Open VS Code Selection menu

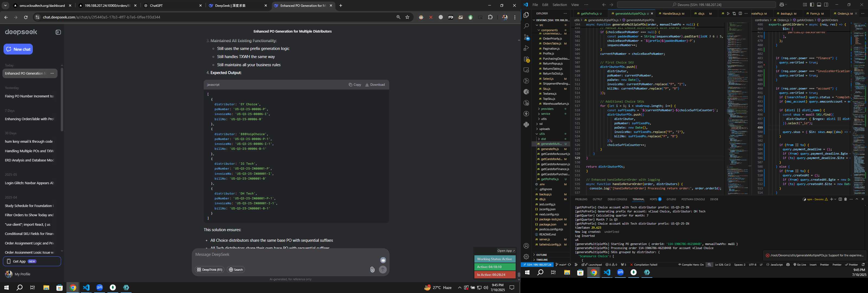pyautogui.click(x=560, y=5)
